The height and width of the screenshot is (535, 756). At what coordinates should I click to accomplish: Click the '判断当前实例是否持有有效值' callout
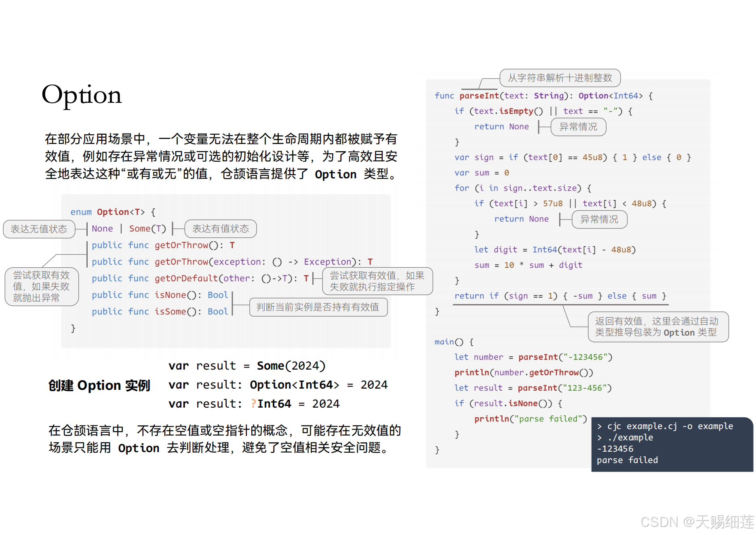click(318, 307)
